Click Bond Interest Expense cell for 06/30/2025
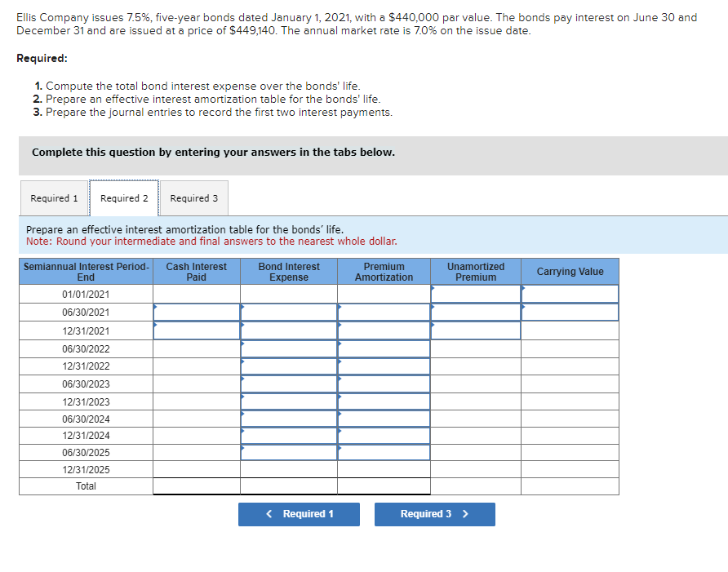The width and height of the screenshot is (728, 572). tap(289, 453)
